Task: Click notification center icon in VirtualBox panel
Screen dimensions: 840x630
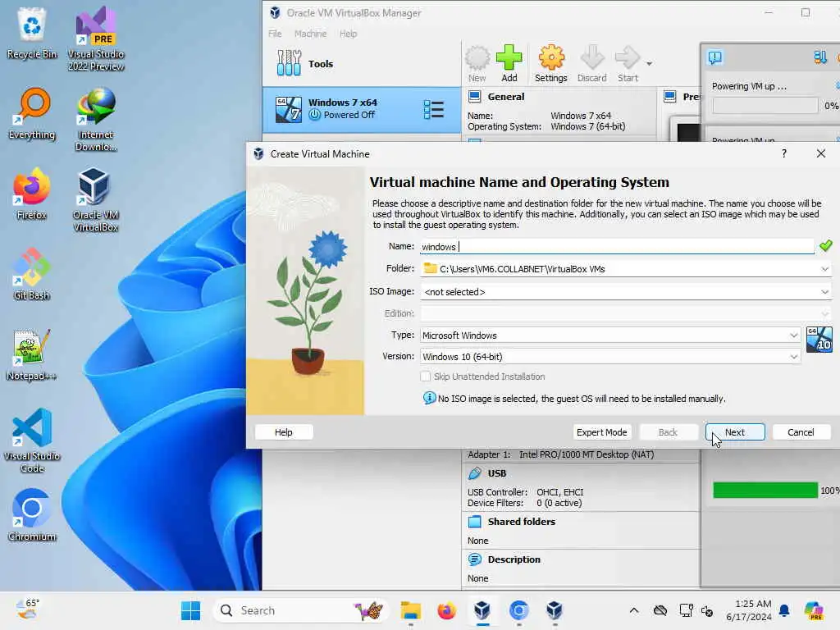Action: (x=715, y=57)
